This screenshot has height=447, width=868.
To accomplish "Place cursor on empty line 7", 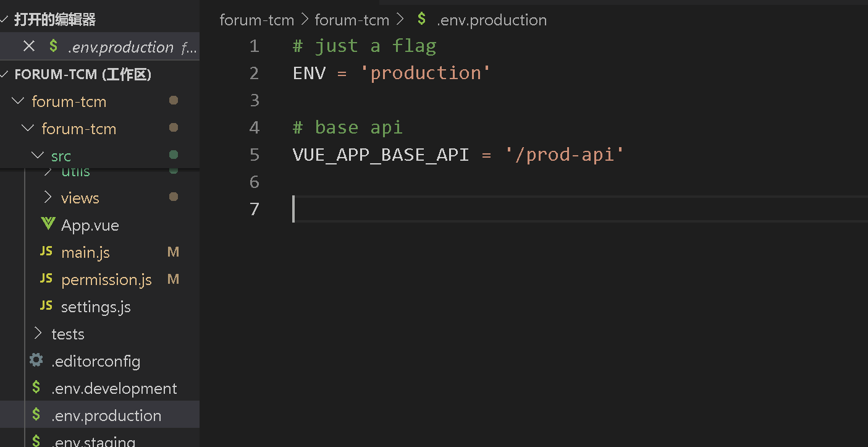I will 579,209.
